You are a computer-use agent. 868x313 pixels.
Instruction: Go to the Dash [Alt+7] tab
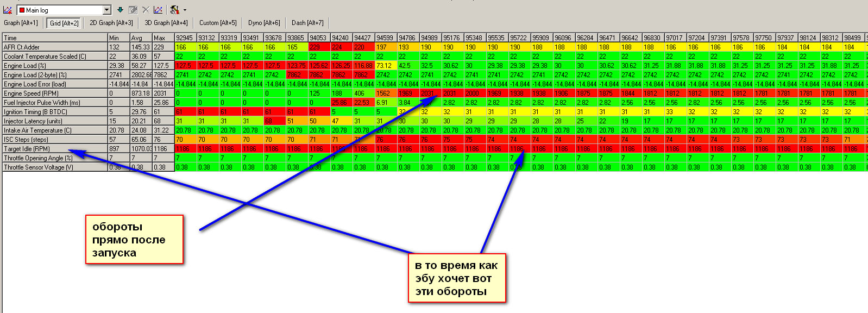tap(307, 23)
